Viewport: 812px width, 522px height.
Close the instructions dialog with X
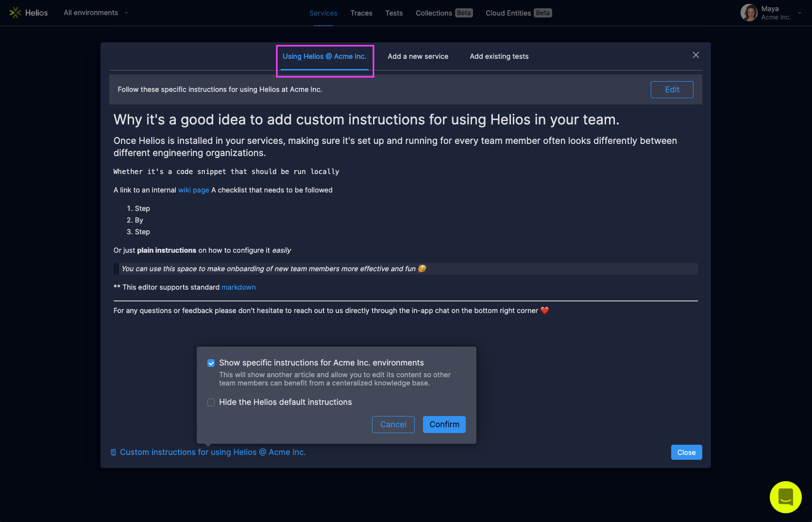pos(695,55)
